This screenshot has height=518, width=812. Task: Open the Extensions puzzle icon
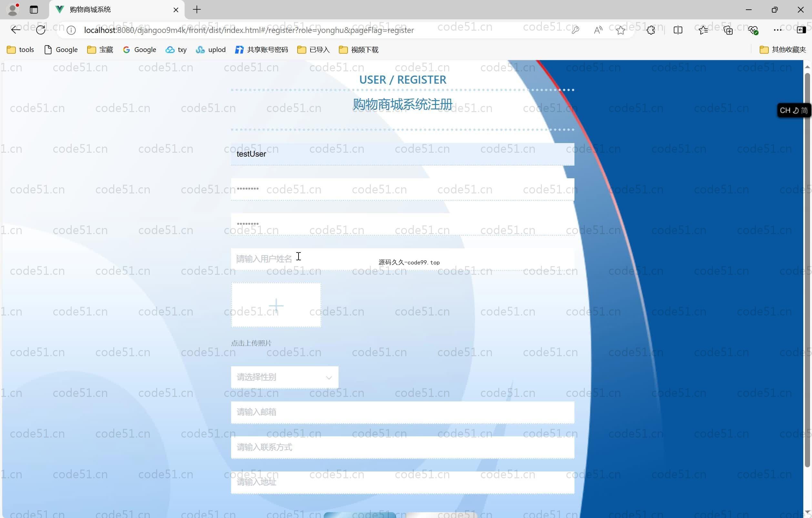651,30
